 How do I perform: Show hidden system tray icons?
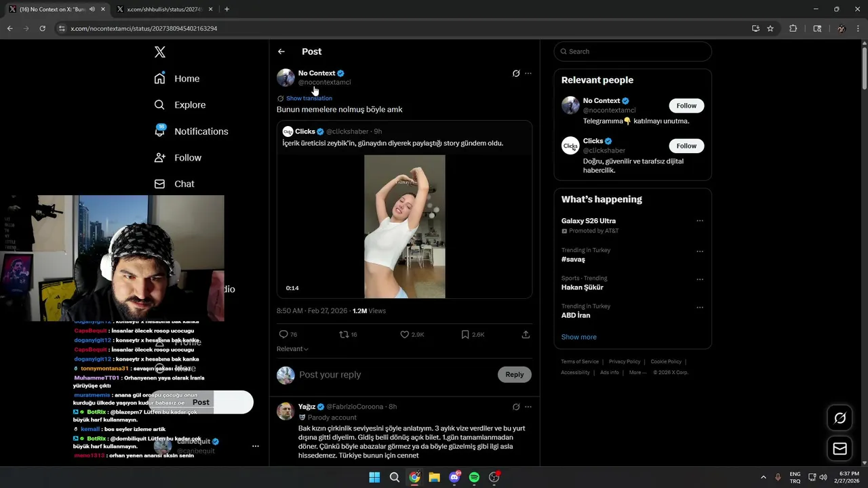tap(763, 477)
